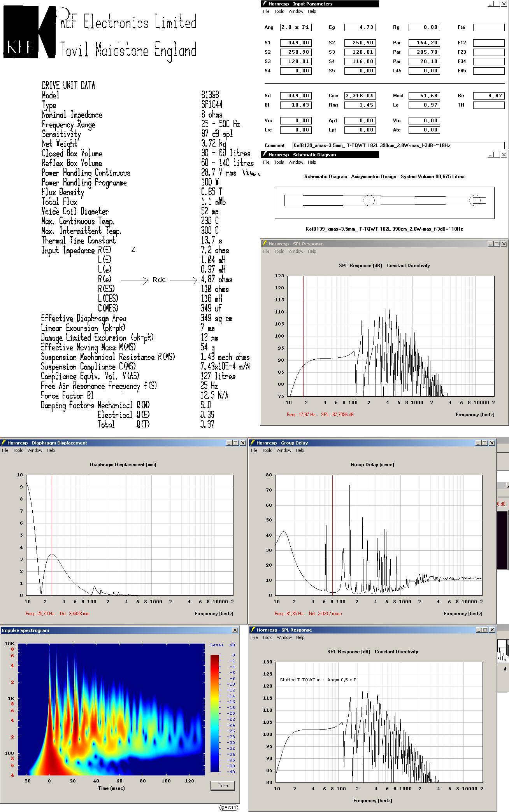Open Help menu in Input Parameters window

[x=312, y=11]
